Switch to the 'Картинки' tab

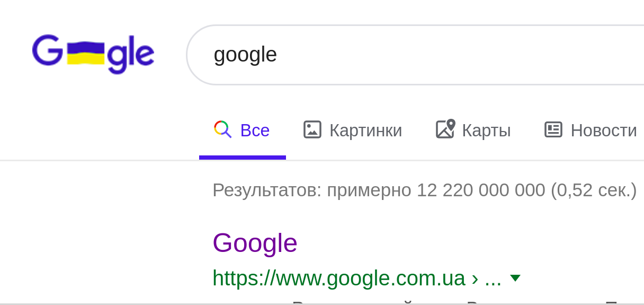pos(365,130)
